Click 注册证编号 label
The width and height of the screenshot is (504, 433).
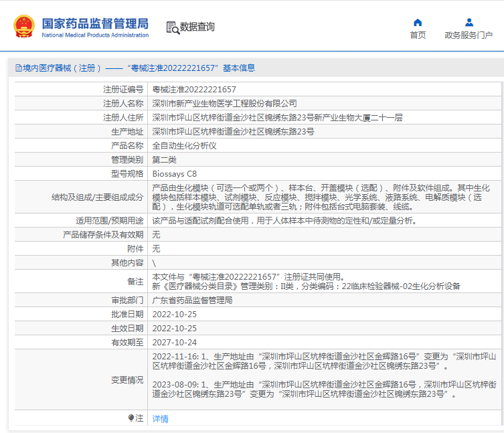point(123,90)
